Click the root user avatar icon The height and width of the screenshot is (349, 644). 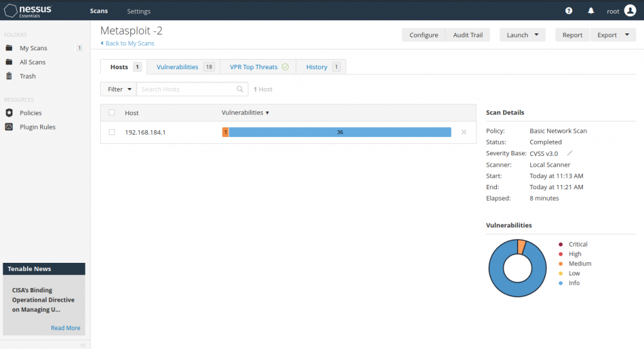pos(630,10)
